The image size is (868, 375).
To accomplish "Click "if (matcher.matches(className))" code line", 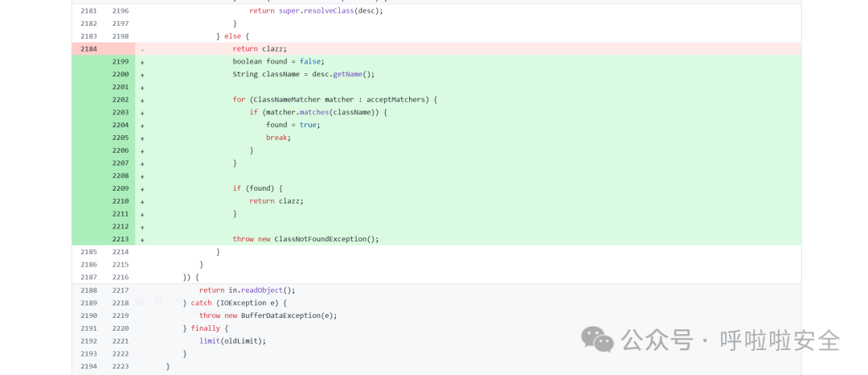I will 318,113.
